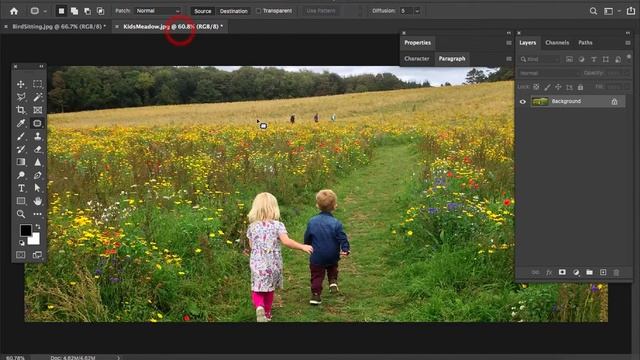The image size is (640, 360).
Task: Click the Source button
Action: tap(203, 11)
